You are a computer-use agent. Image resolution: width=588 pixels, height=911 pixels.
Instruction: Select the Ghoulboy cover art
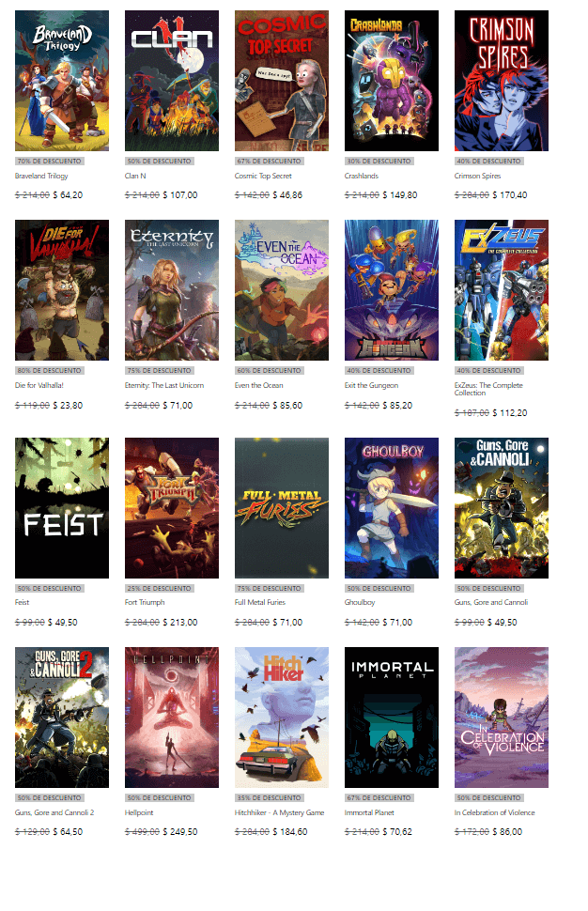click(391, 508)
